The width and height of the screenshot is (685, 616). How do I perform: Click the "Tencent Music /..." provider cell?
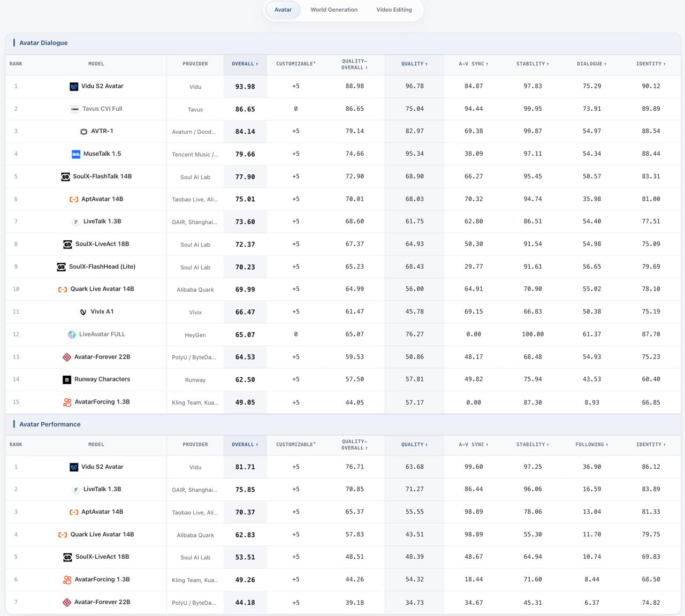[x=195, y=155]
